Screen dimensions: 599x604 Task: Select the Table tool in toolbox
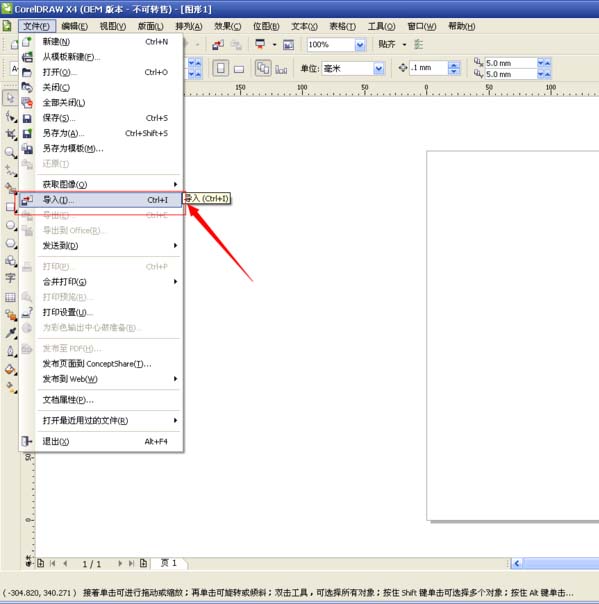coord(10,297)
